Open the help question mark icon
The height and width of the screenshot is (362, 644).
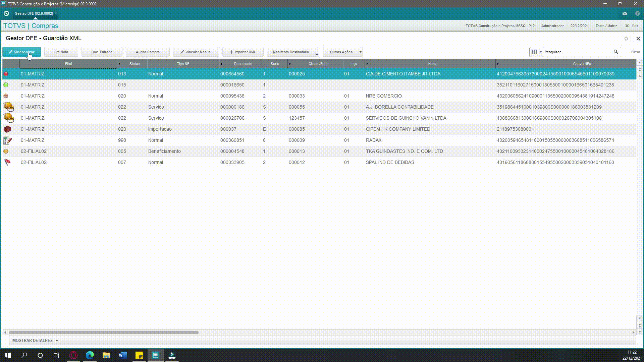click(637, 13)
